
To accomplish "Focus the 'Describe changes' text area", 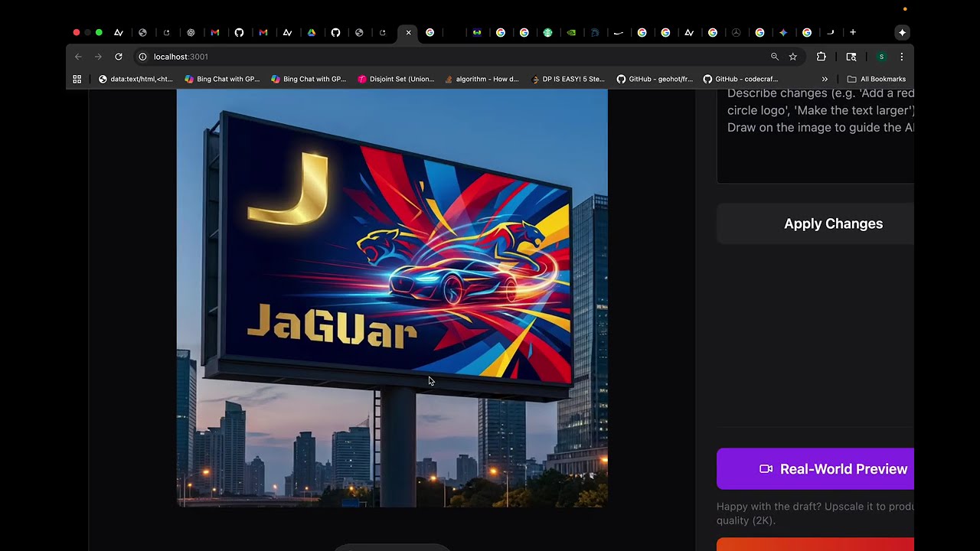I will [x=815, y=135].
